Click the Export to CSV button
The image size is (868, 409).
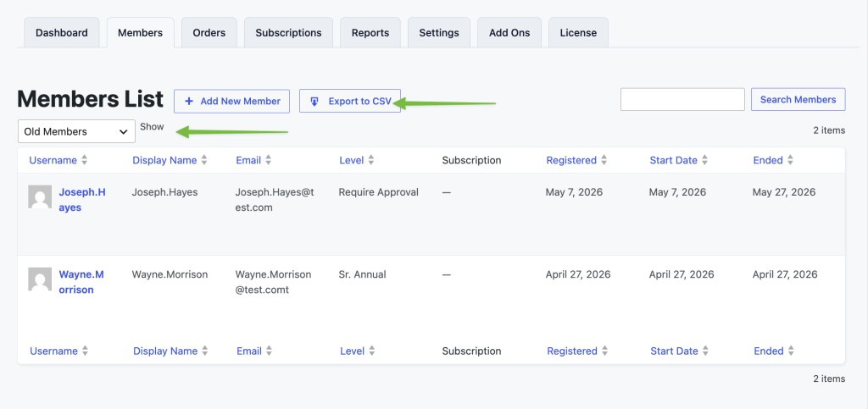(350, 101)
